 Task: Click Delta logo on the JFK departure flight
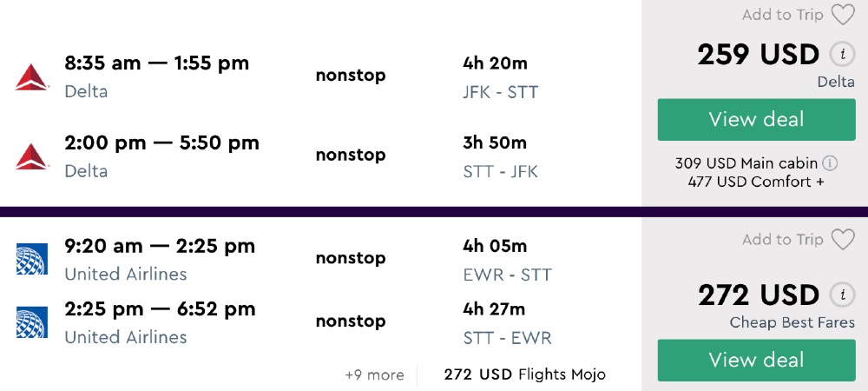32,76
